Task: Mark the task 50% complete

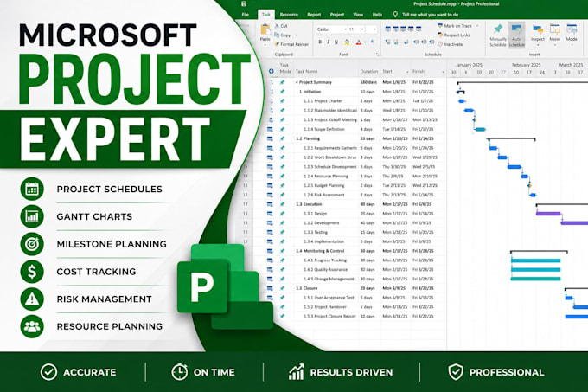Action: (x=403, y=29)
